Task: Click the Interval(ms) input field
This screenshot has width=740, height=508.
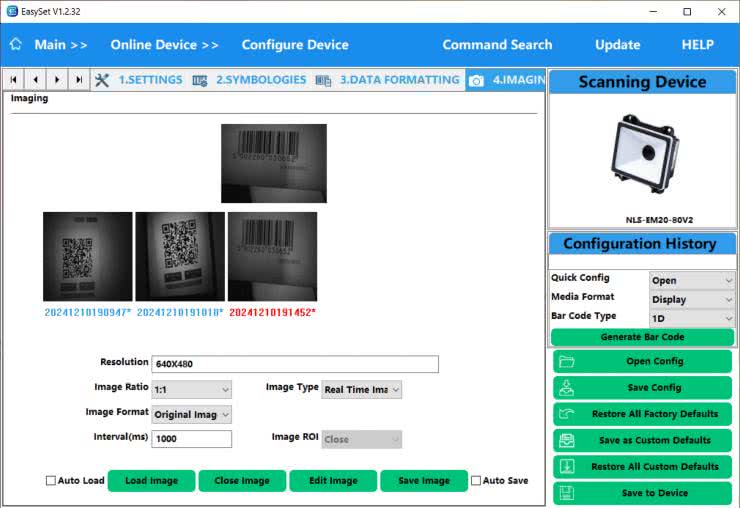Action: [191, 439]
